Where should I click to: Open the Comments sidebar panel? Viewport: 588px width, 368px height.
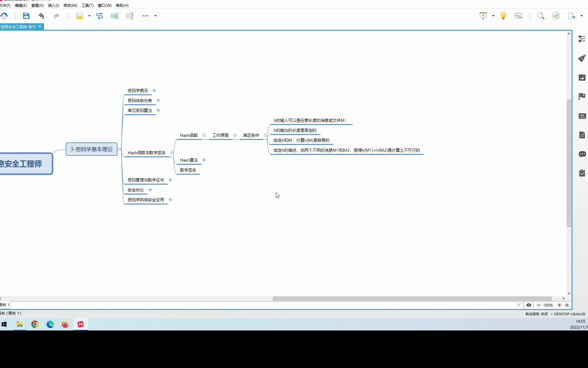click(x=582, y=154)
